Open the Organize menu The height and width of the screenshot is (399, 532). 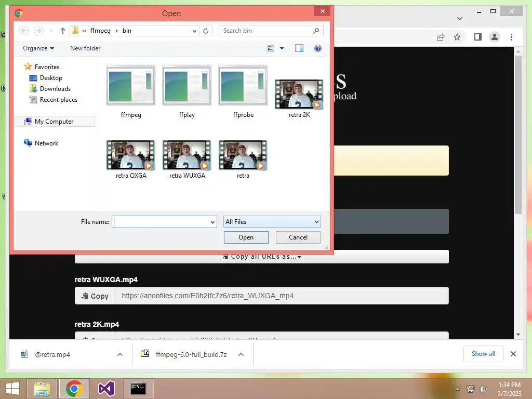pos(38,48)
